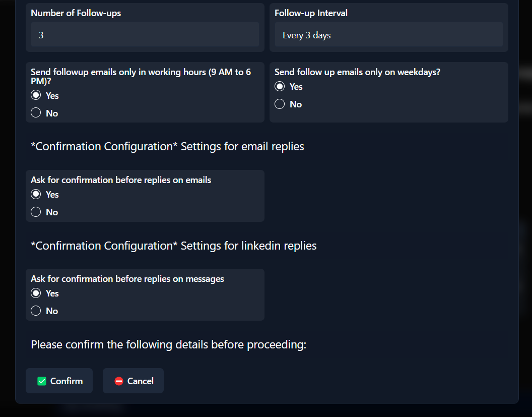
Task: Disable confirmation before replies on messages
Action: tap(36, 311)
